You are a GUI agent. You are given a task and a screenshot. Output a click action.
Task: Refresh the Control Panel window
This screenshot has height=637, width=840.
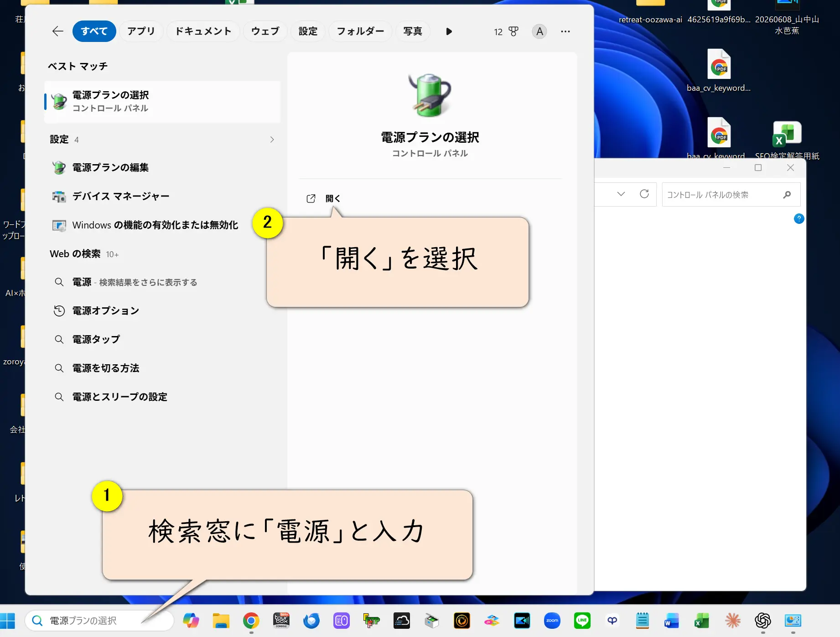point(644,194)
